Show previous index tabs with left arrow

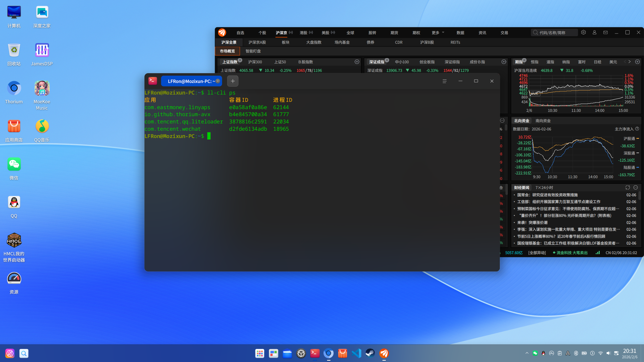[x=625, y=62]
